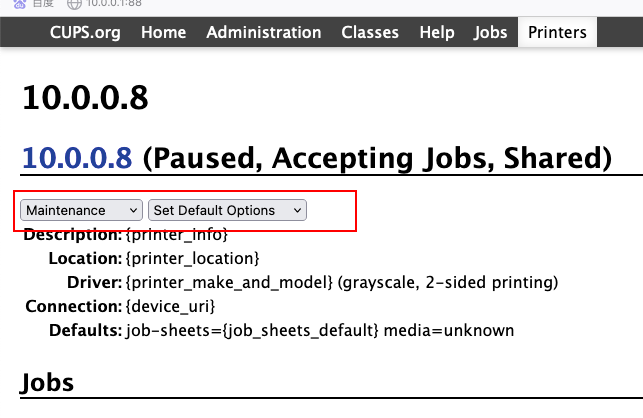Open the 10.0.0.1:88 bookmark
643x418 pixels.
(115, 4)
